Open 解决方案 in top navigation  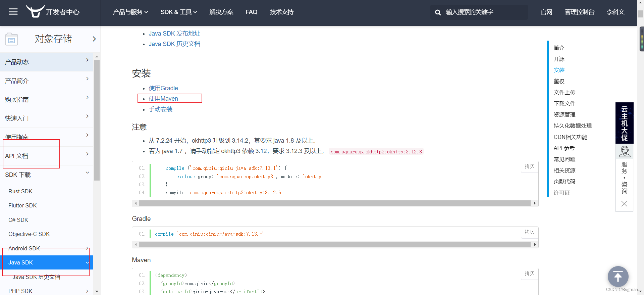(x=221, y=12)
